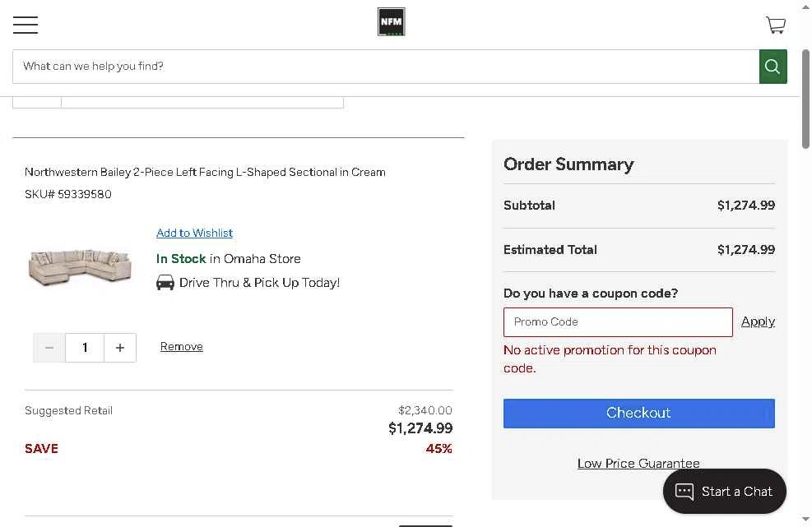
Task: Apply the coupon code
Action: coord(758,321)
